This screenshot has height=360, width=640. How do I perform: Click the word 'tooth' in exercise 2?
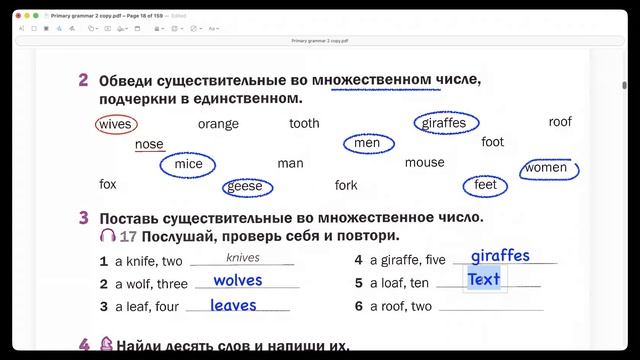(x=304, y=123)
